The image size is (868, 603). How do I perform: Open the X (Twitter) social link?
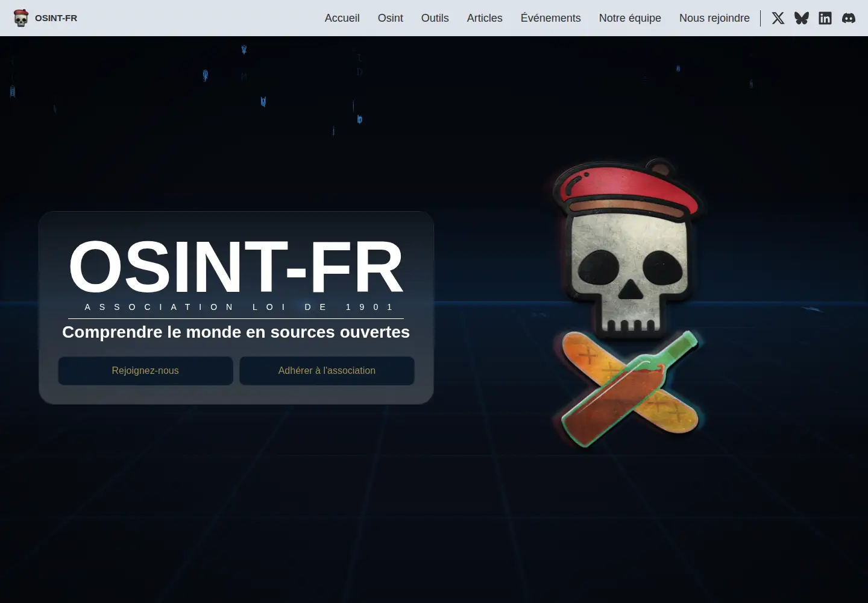pos(778,18)
